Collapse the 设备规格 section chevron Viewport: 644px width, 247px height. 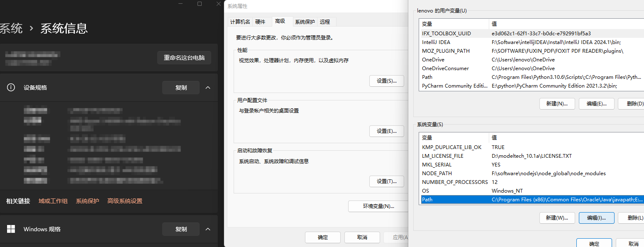pos(208,88)
